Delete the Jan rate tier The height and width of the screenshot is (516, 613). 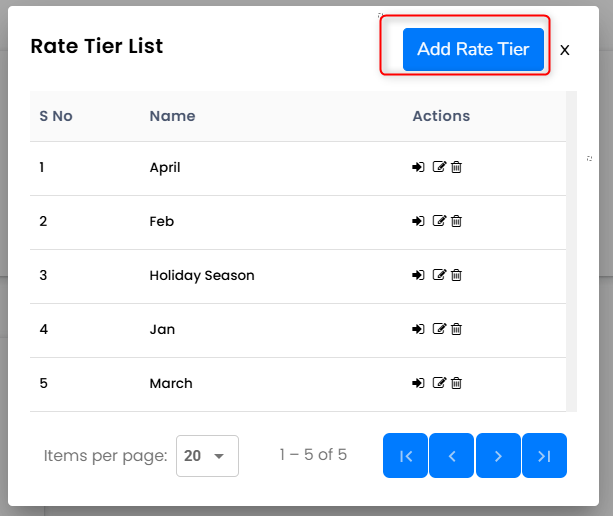[456, 329]
